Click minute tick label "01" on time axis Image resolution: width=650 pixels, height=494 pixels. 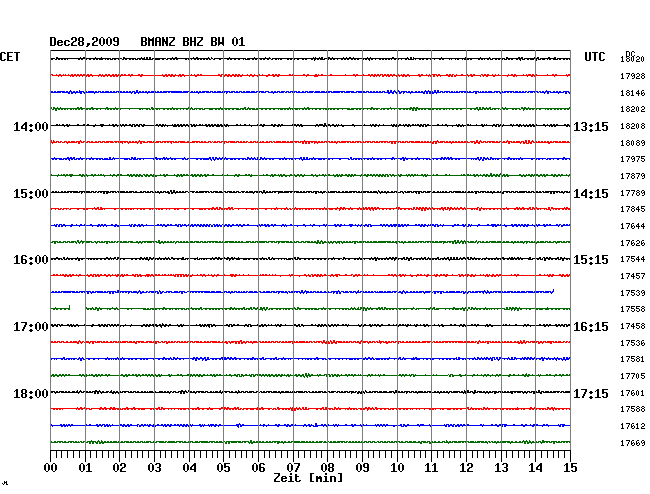click(x=85, y=468)
